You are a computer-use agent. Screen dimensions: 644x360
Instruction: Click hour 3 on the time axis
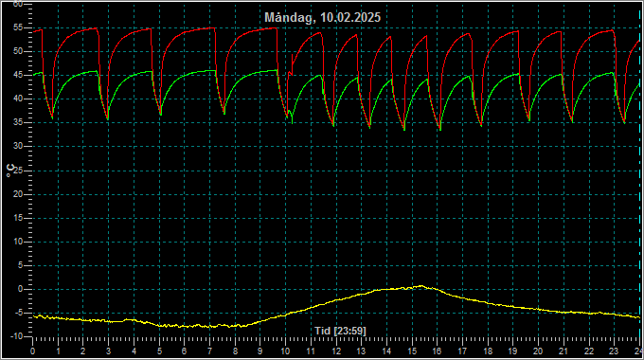click(x=108, y=351)
